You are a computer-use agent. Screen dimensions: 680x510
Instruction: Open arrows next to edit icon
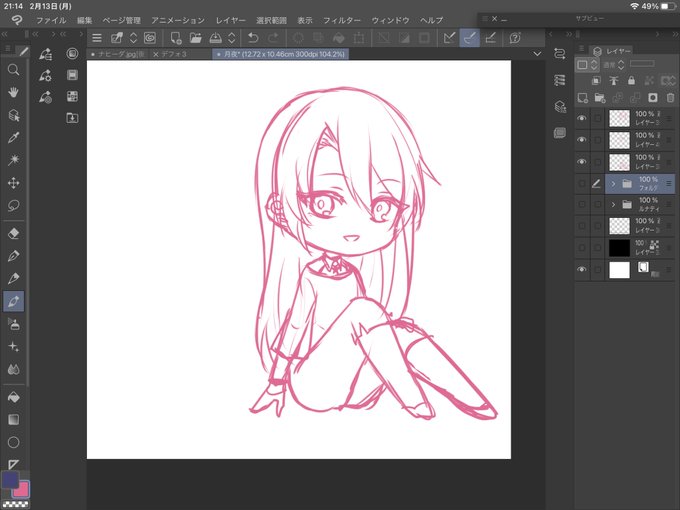[x=134, y=38]
